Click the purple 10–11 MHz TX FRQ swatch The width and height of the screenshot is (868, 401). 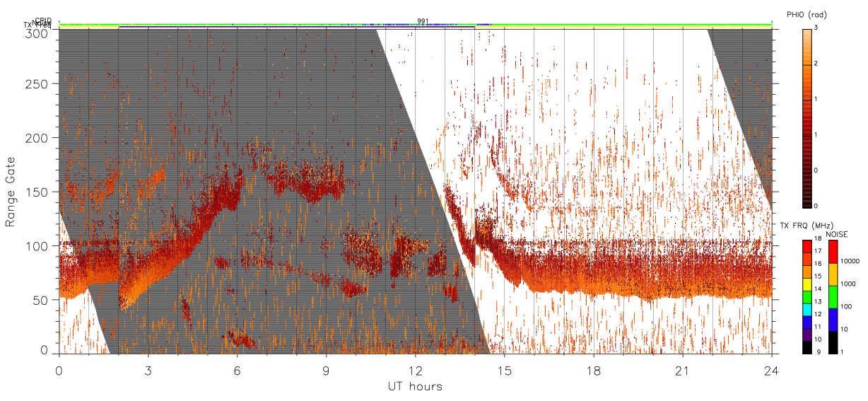coord(807,335)
